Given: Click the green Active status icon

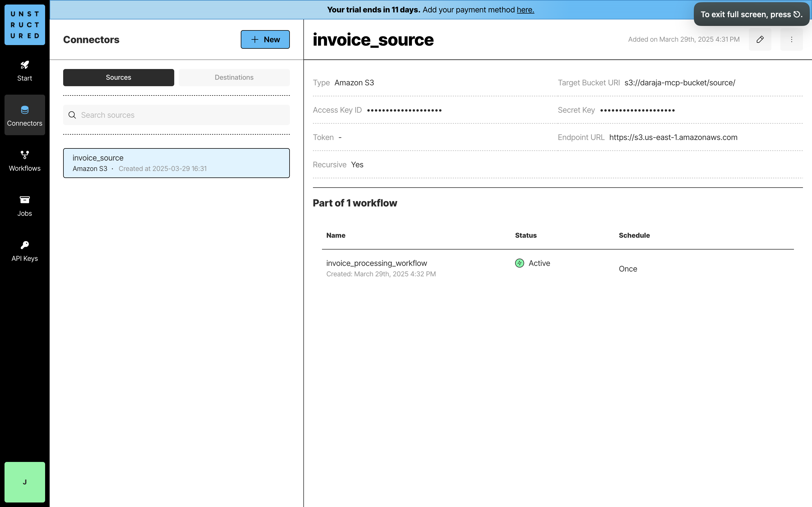Looking at the screenshot, I should pos(519,263).
